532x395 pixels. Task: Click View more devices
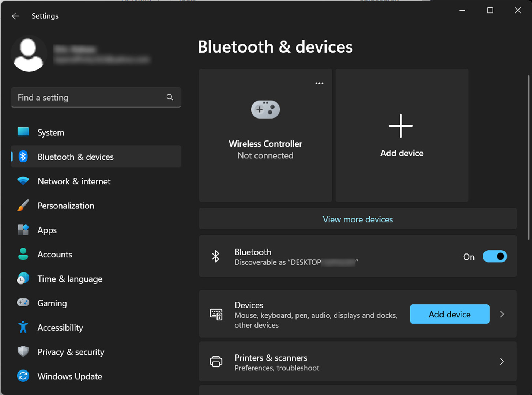358,219
